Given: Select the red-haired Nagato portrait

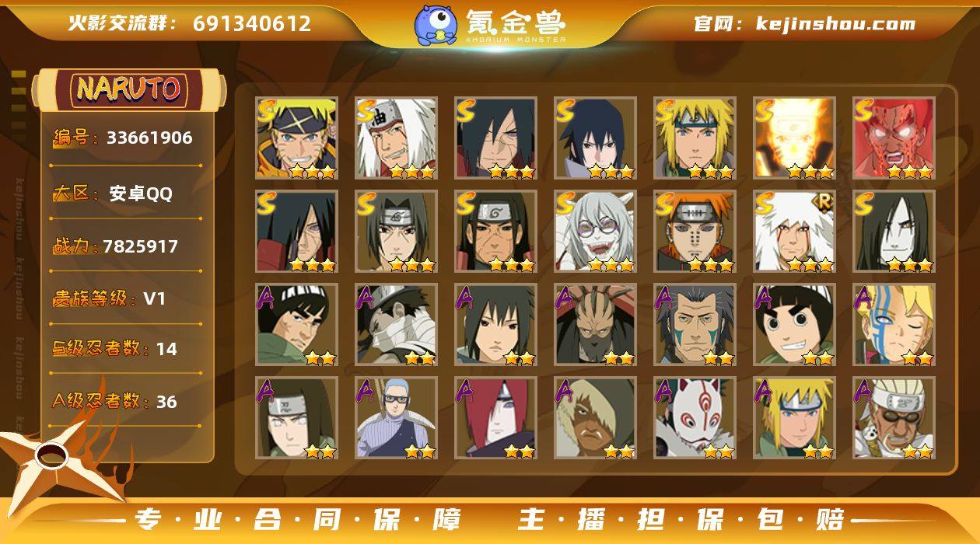Looking at the screenshot, I should (495, 417).
